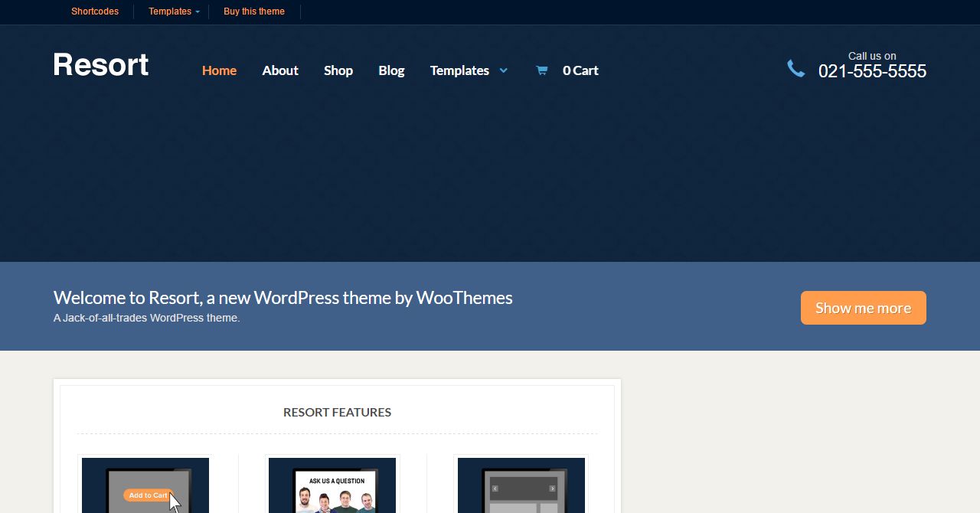This screenshot has width=980, height=513.
Task: Open Shortcodes in the top bar
Action: point(95,11)
